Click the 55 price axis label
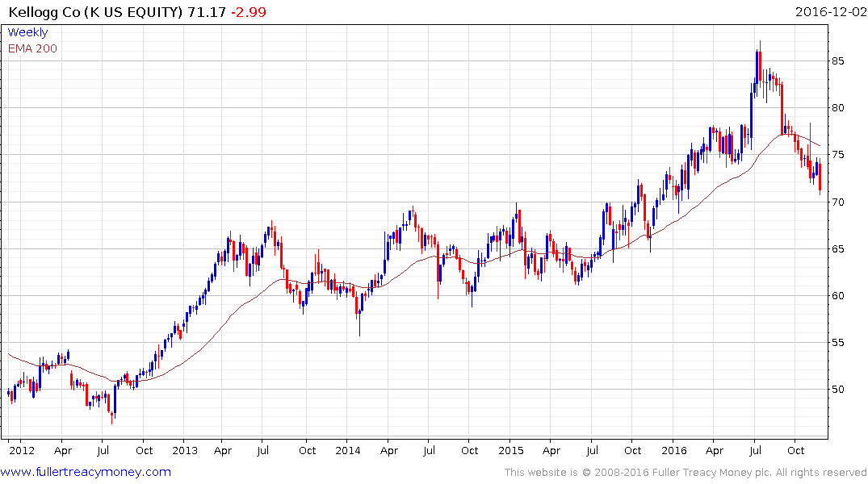The height and width of the screenshot is (484, 868). [x=837, y=342]
